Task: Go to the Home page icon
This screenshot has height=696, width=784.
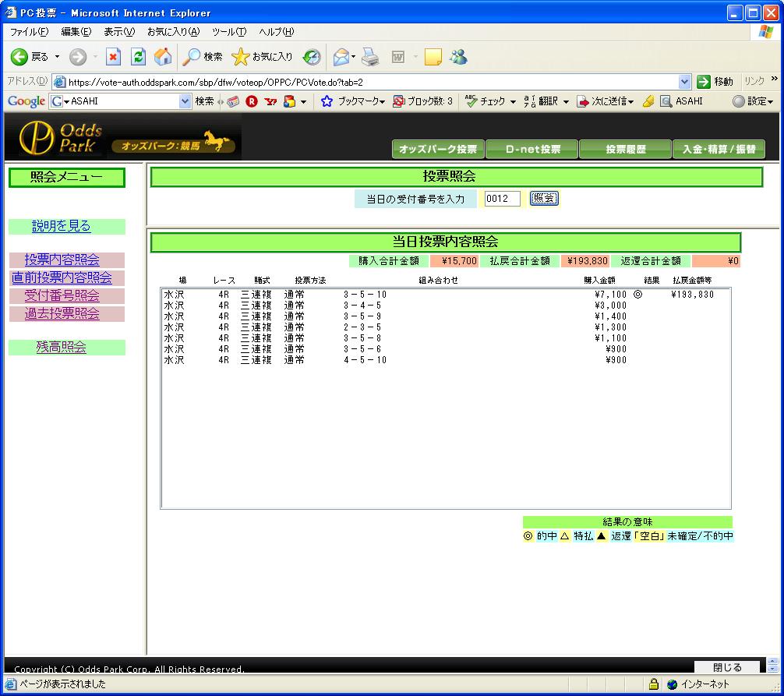Action: tap(163, 57)
